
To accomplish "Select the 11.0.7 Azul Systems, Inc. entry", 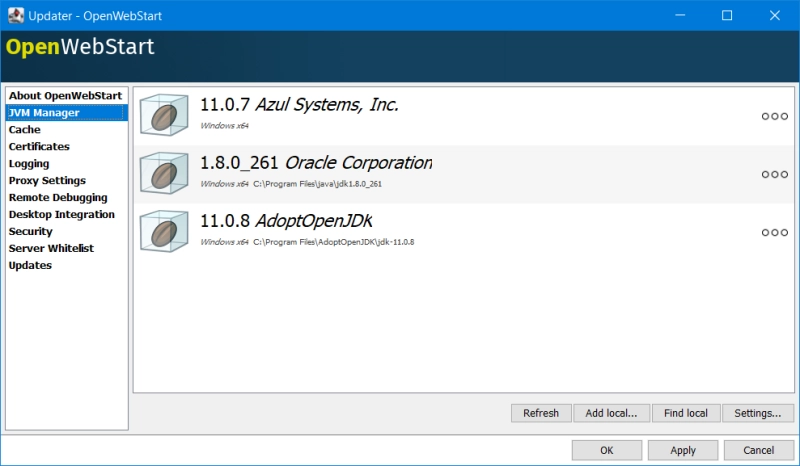I will pos(464,116).
